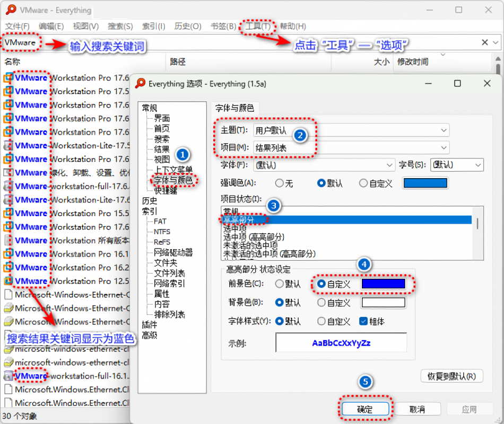
Task: Set foreground color (前景色) to 自定义
Action: [334, 284]
